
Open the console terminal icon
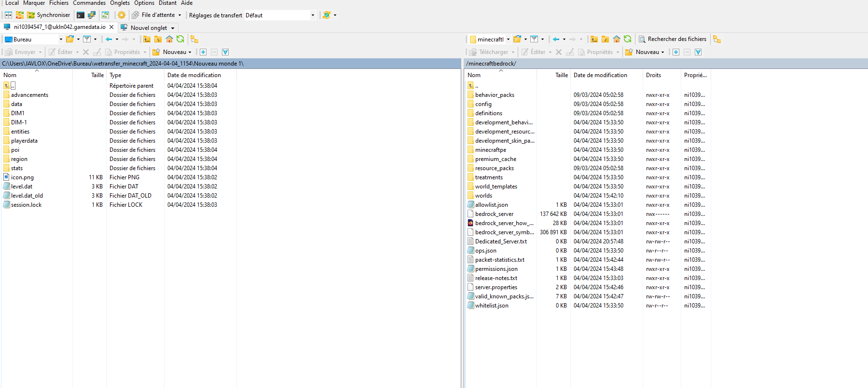[81, 15]
